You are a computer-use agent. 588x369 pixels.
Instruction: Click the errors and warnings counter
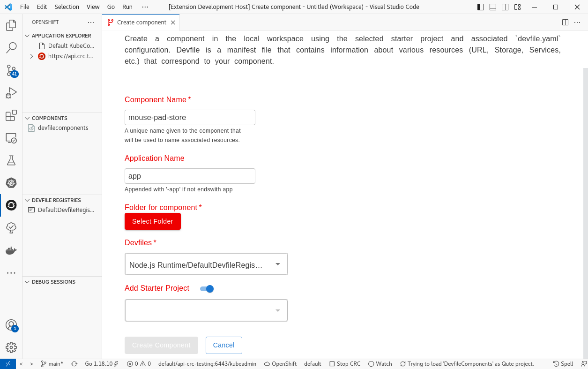click(139, 364)
